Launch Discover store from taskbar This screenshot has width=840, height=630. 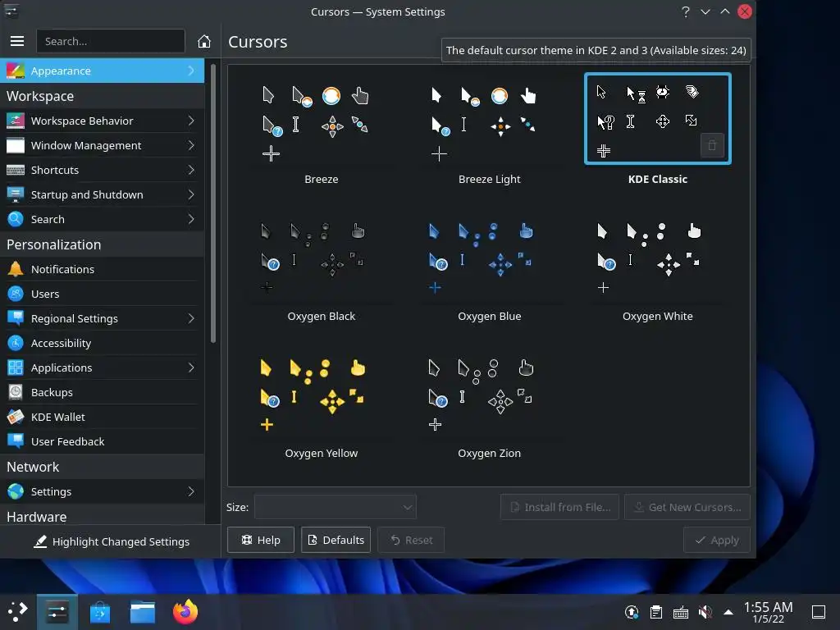tap(99, 611)
